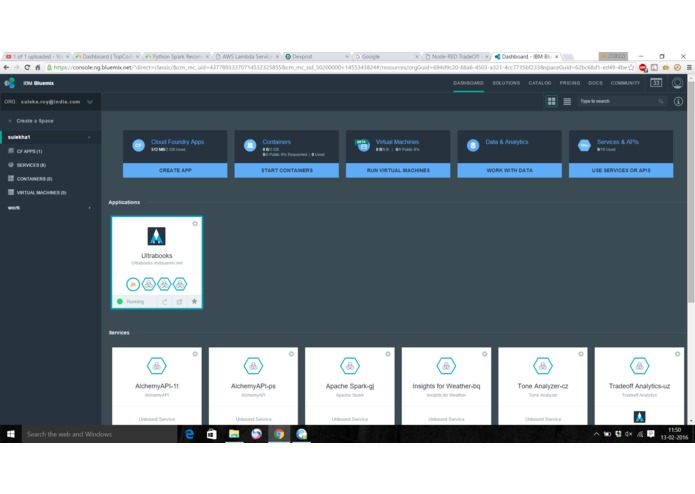Open the user profile avatar icon
695x494 pixels.
(677, 83)
